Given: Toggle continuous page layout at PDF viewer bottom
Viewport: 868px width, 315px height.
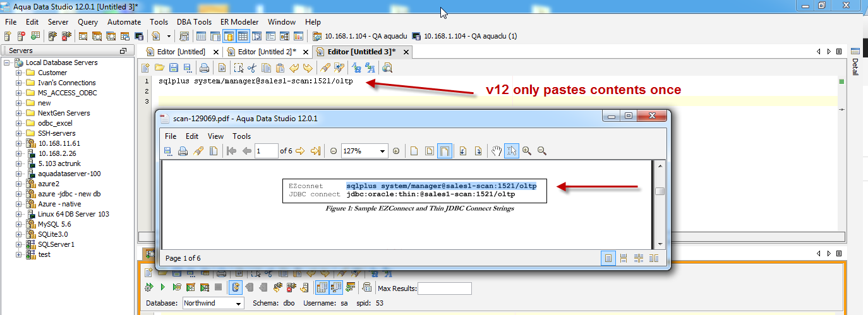Looking at the screenshot, I should (624, 258).
